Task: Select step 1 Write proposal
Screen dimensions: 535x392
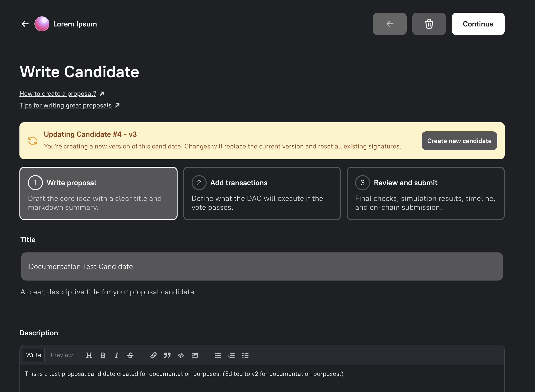Action: [x=99, y=193]
